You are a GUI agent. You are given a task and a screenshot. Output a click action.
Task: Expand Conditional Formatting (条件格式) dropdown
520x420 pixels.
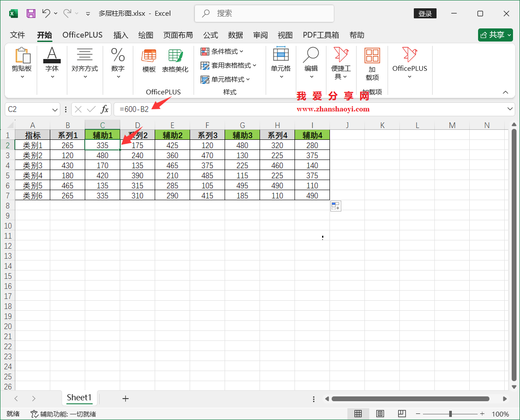241,52
